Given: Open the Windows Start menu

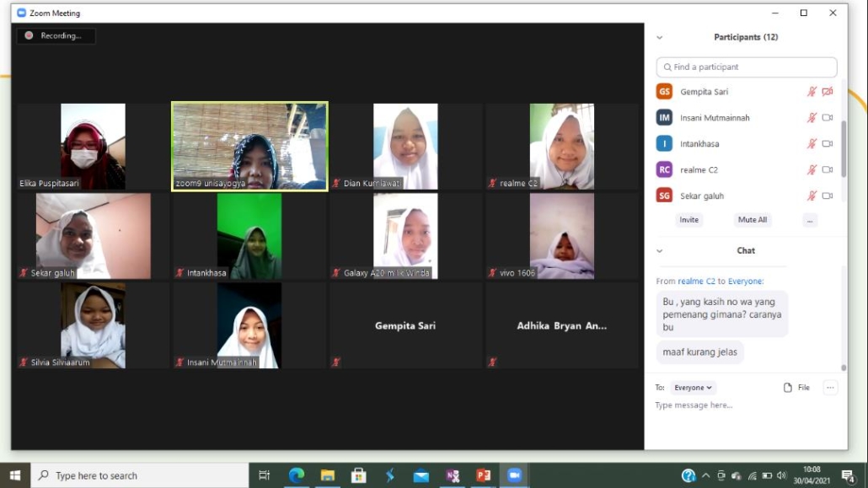Looking at the screenshot, I should [x=15, y=475].
